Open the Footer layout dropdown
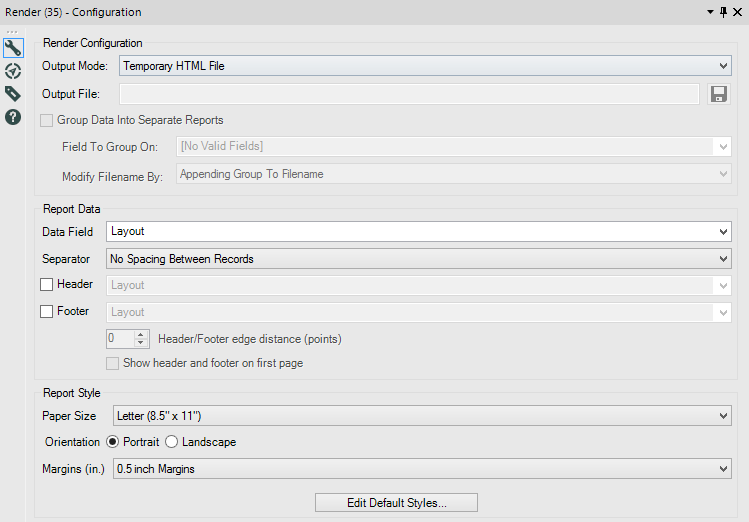The image size is (749, 522). click(419, 312)
